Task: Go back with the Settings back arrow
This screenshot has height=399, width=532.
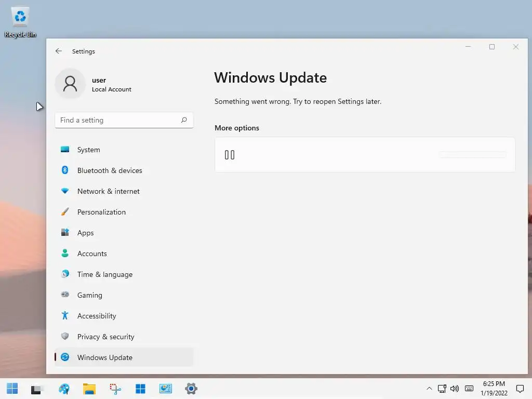Action: click(x=58, y=51)
